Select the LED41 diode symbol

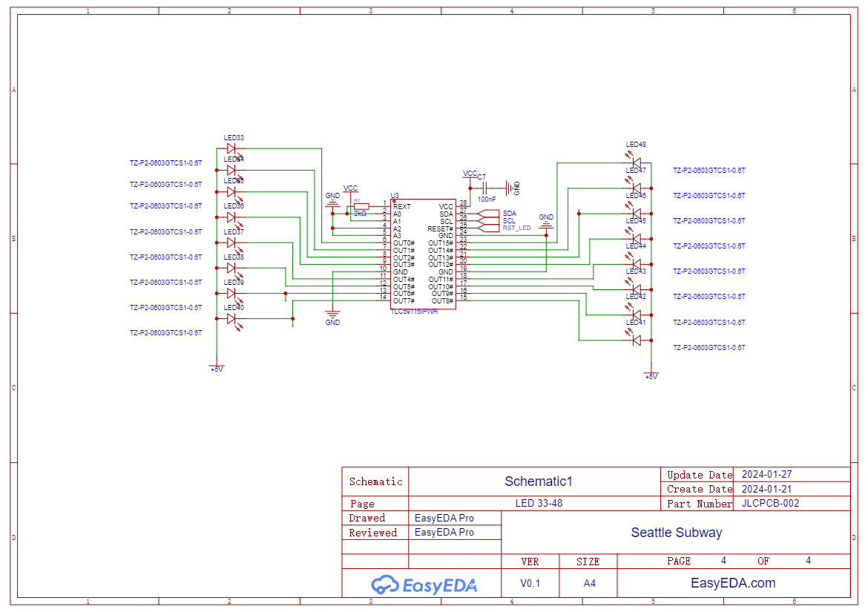coord(636,340)
